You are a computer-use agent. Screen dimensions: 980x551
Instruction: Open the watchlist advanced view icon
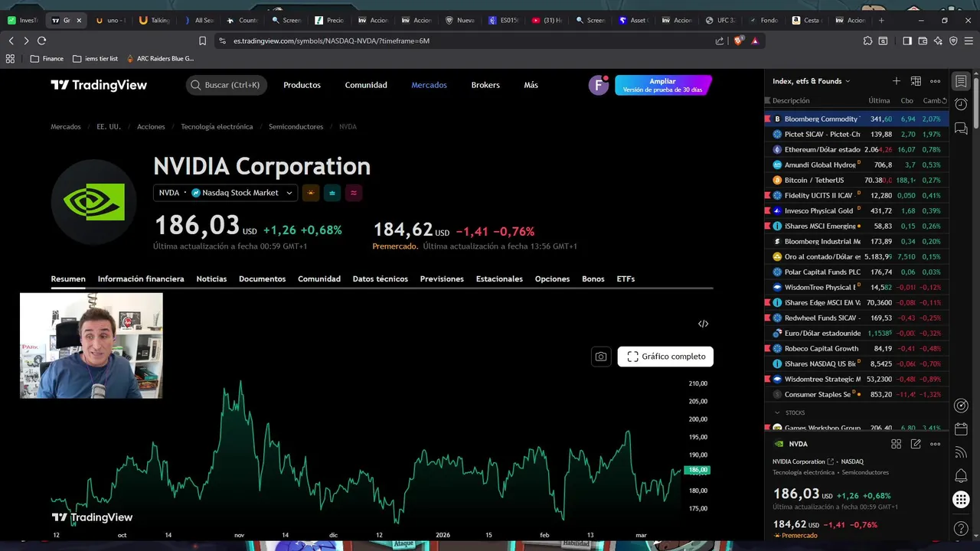tap(916, 81)
